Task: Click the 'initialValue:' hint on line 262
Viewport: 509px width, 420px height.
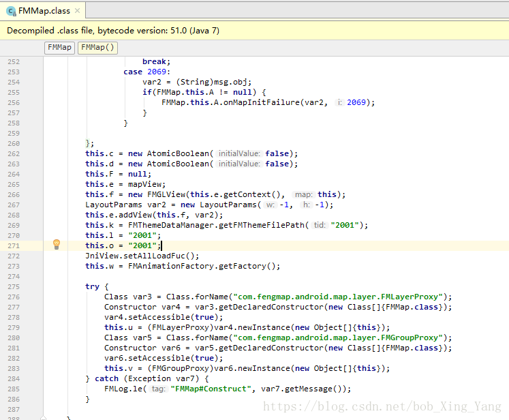Action: tap(239, 153)
